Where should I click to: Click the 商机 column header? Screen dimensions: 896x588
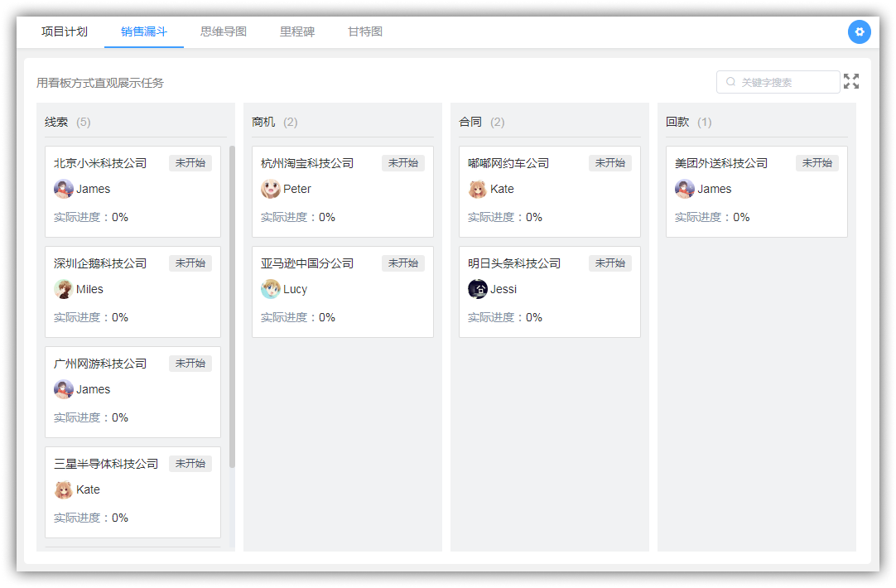tap(274, 123)
